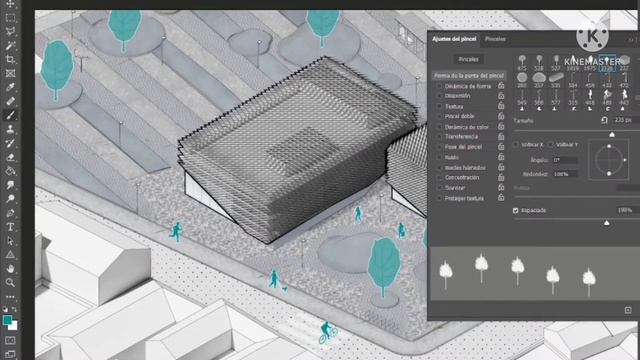Change screen mode icon at toolbar bottom
This screenshot has height=360, width=640.
(10, 354)
